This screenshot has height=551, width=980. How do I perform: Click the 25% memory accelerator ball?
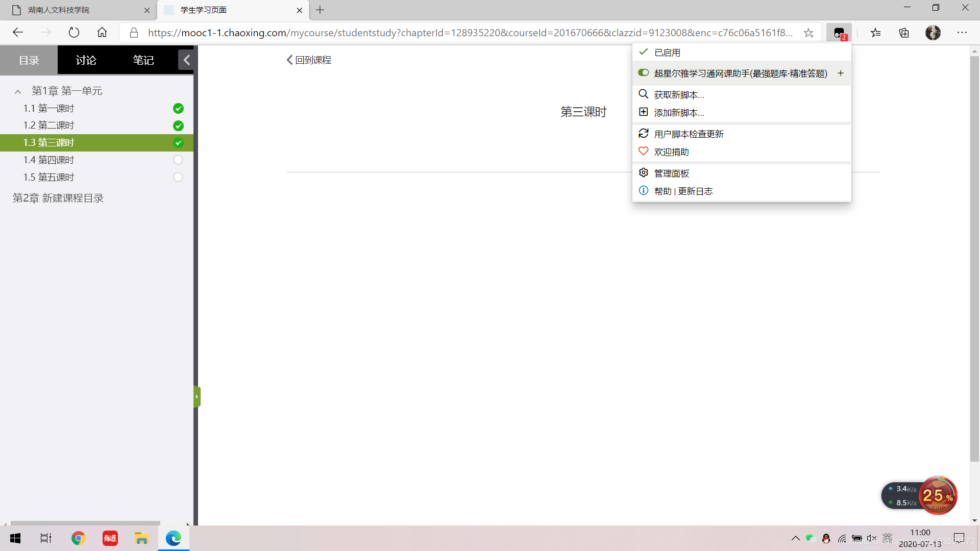(x=938, y=495)
